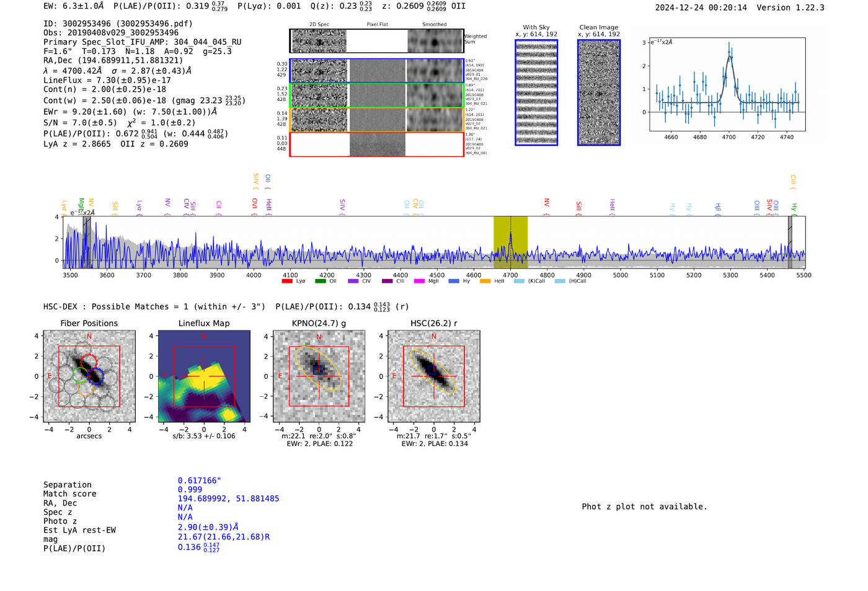
Task: Click the s/b: 3.53 +/- 0.106 caption
Action: [204, 436]
